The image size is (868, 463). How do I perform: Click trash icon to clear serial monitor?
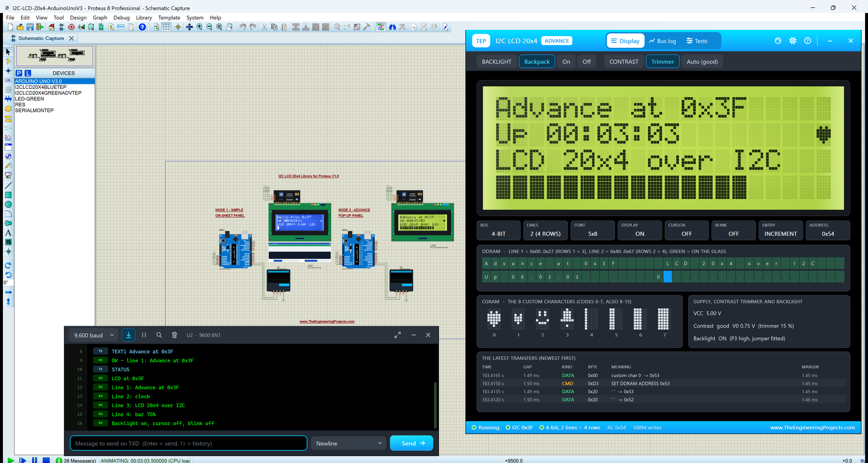click(175, 335)
